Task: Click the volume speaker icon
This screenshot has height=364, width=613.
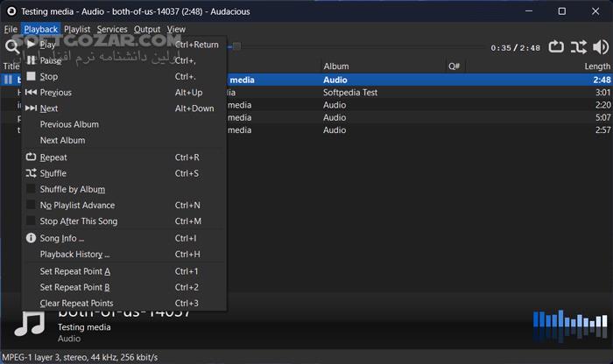Action: click(600, 47)
